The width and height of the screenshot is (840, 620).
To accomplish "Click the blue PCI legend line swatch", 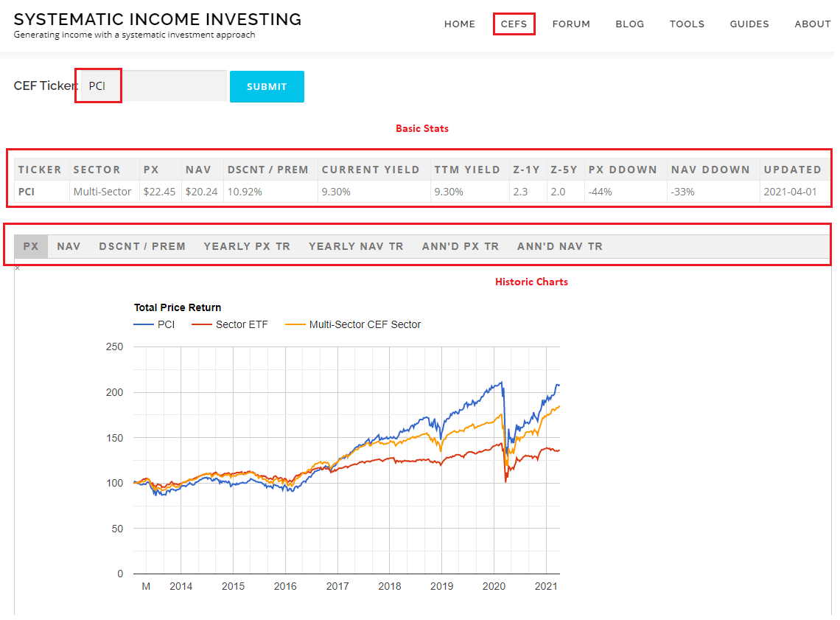I will 143,324.
